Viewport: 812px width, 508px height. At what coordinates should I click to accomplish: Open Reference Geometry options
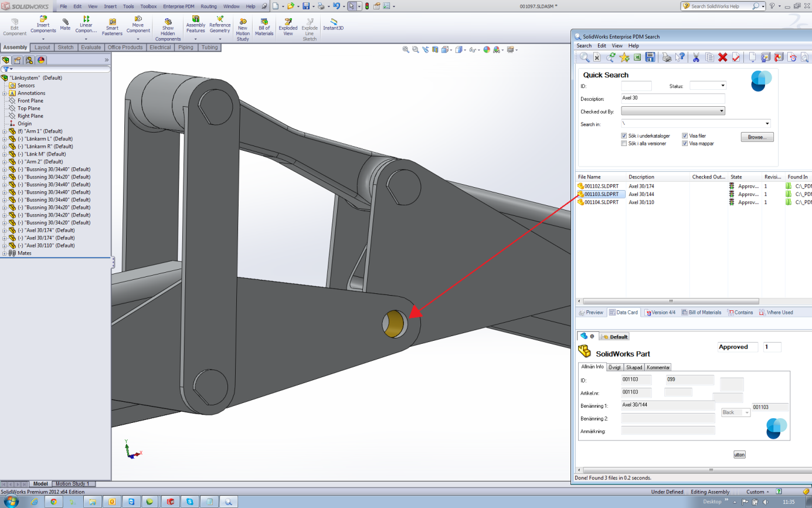tap(220, 26)
